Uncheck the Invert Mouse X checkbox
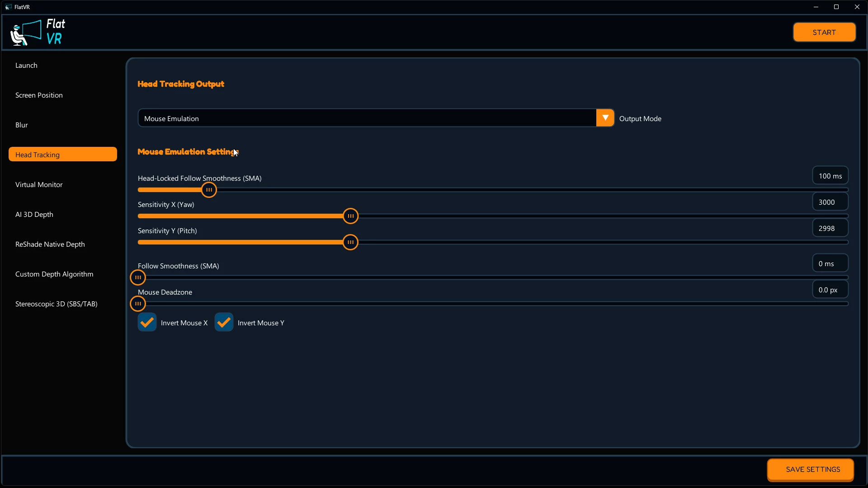Viewport: 868px width, 488px height. point(147,322)
